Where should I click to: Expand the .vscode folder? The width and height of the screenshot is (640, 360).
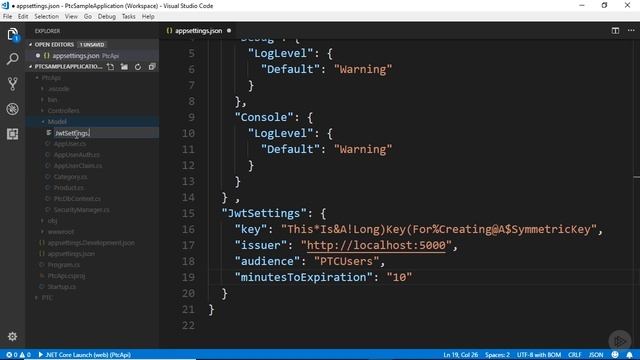tap(42, 89)
